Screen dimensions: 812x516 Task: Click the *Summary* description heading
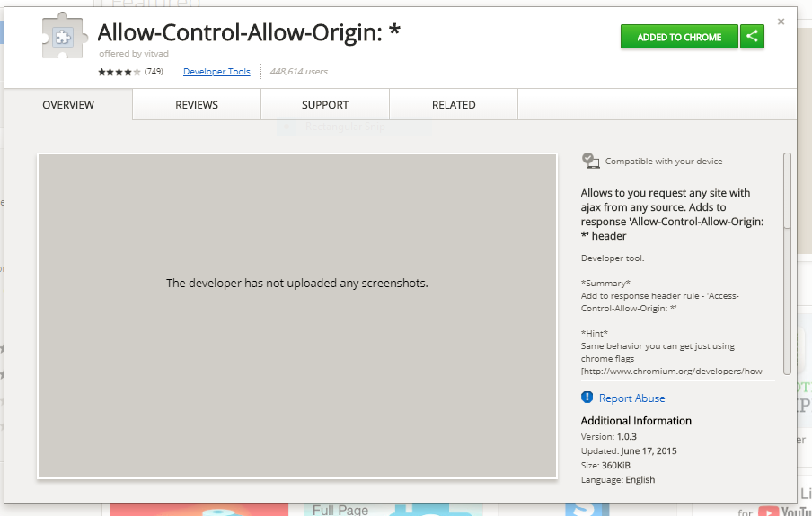coord(605,283)
